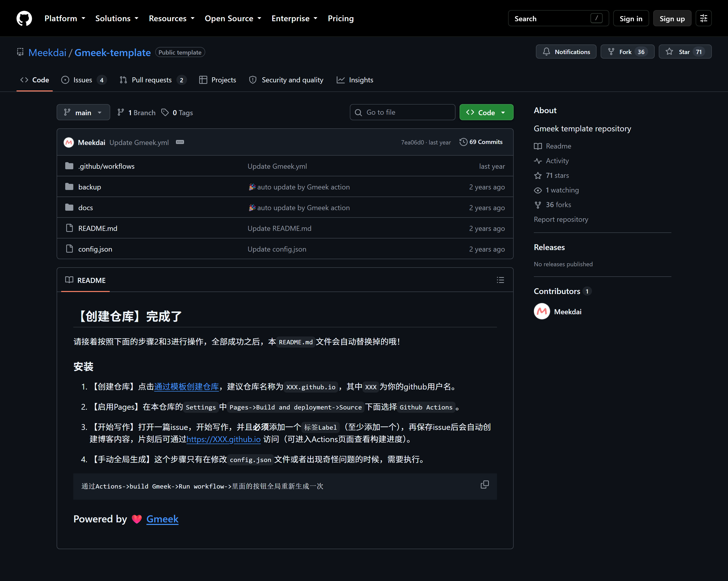Focus the Go to file input

(x=402, y=112)
